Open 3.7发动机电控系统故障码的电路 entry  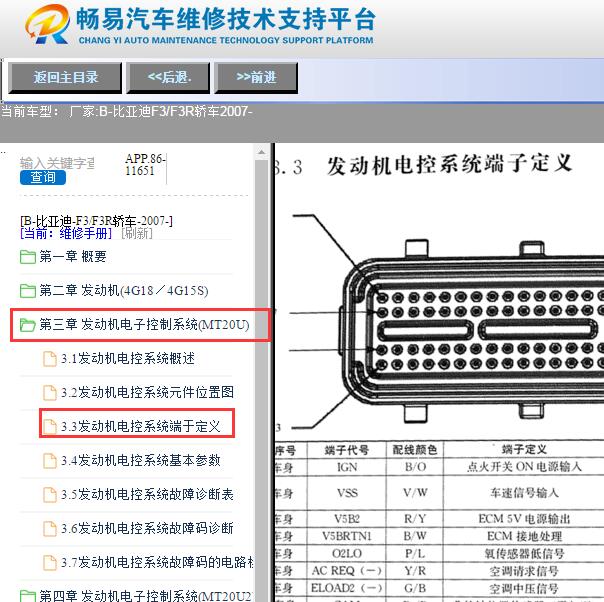157,562
